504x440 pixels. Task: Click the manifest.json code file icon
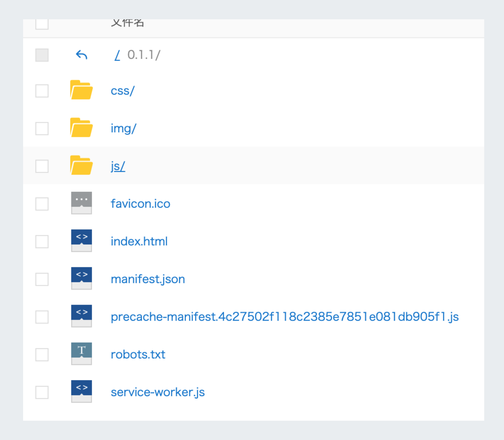[81, 278]
